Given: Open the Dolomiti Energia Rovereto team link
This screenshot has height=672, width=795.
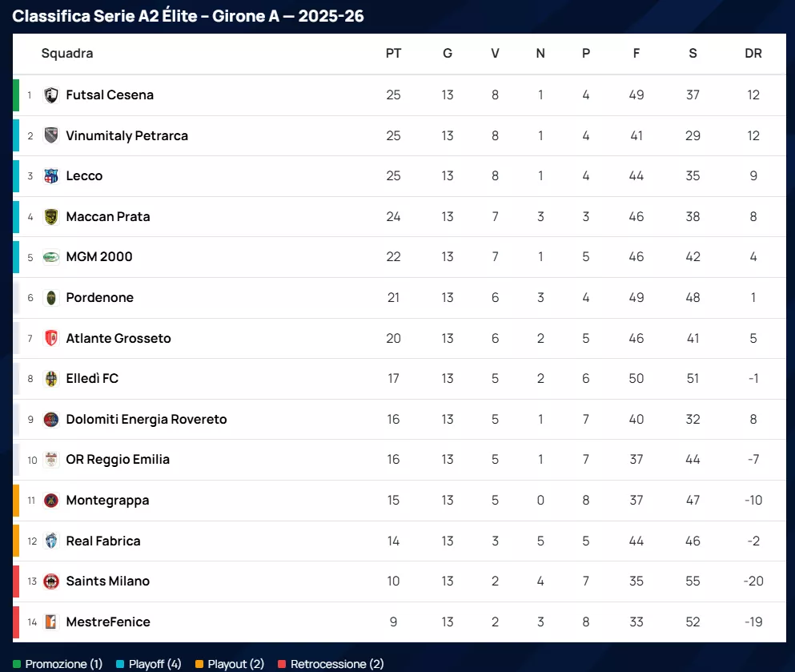Looking at the screenshot, I should (147, 420).
